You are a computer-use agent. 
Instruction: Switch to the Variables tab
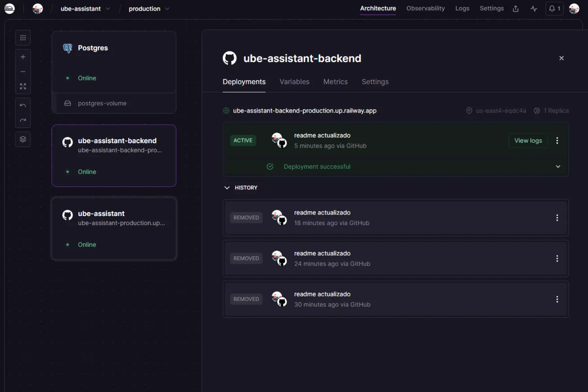pos(294,82)
